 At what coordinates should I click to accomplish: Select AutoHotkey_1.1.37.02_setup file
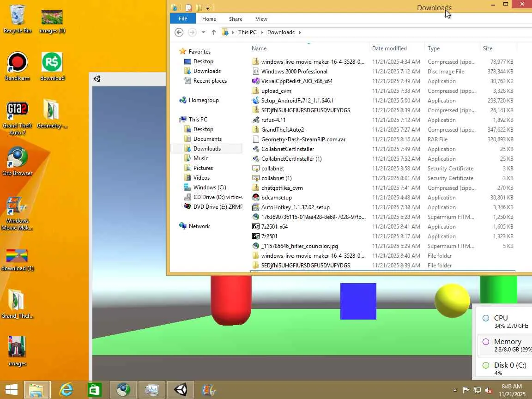point(383,207)
